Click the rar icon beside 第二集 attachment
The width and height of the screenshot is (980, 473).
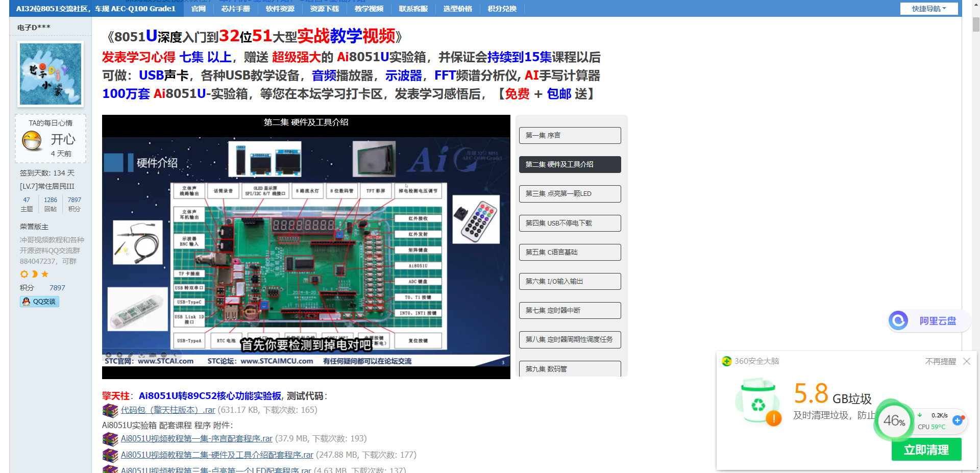point(110,455)
